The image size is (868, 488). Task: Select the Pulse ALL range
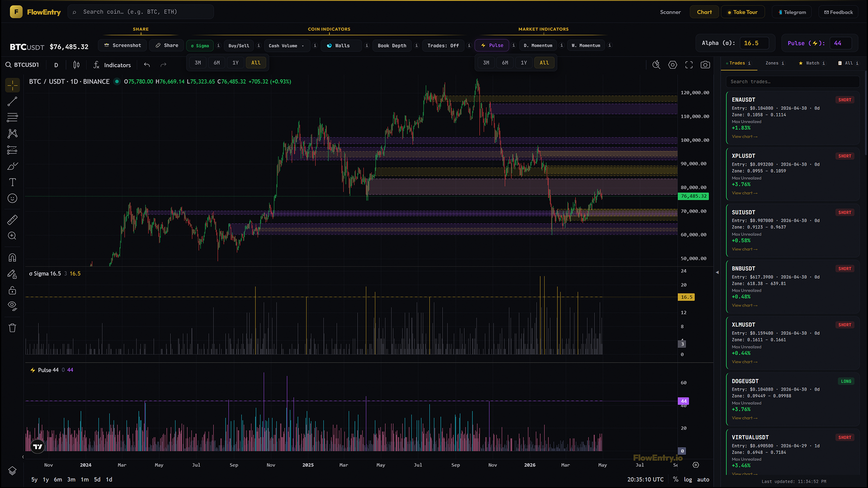(544, 63)
